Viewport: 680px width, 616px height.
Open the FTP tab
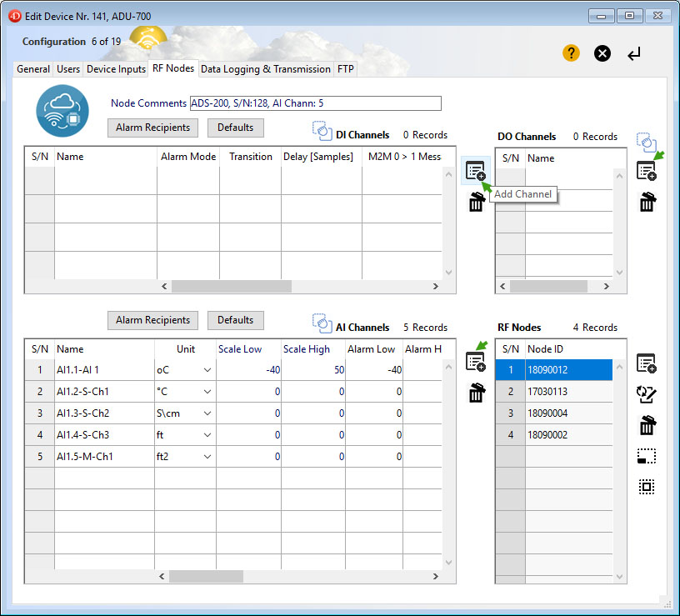[345, 69]
